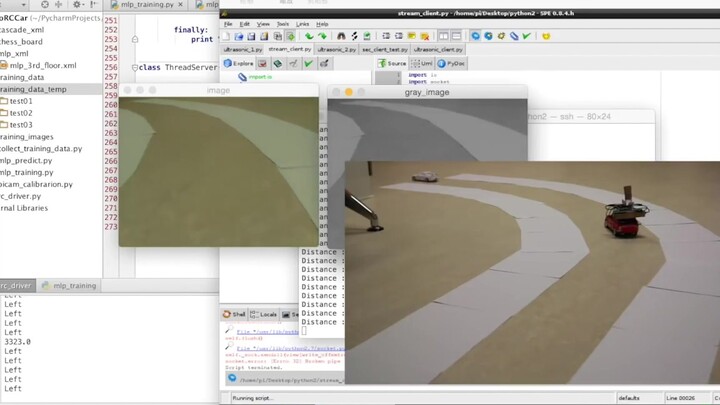The height and width of the screenshot is (405, 720).
Task: Click the Save As icon in SPE toolbar
Action: 264,36
